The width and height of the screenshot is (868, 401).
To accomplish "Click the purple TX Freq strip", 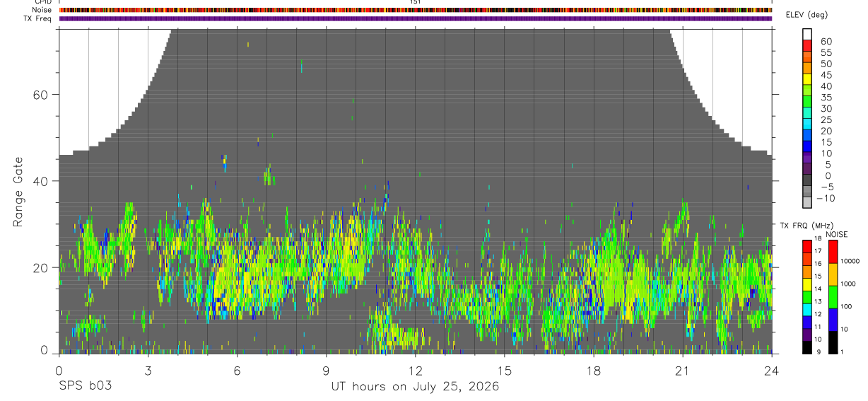I will [416, 18].
